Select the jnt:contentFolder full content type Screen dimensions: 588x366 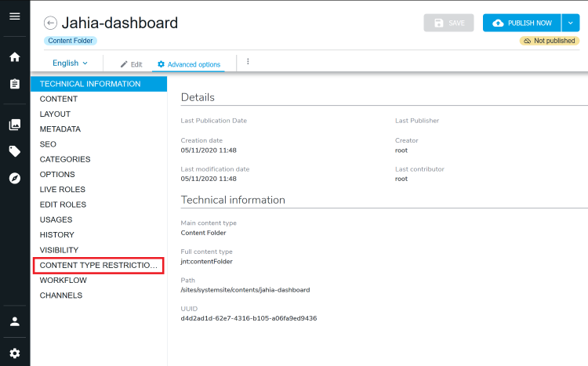pos(207,262)
